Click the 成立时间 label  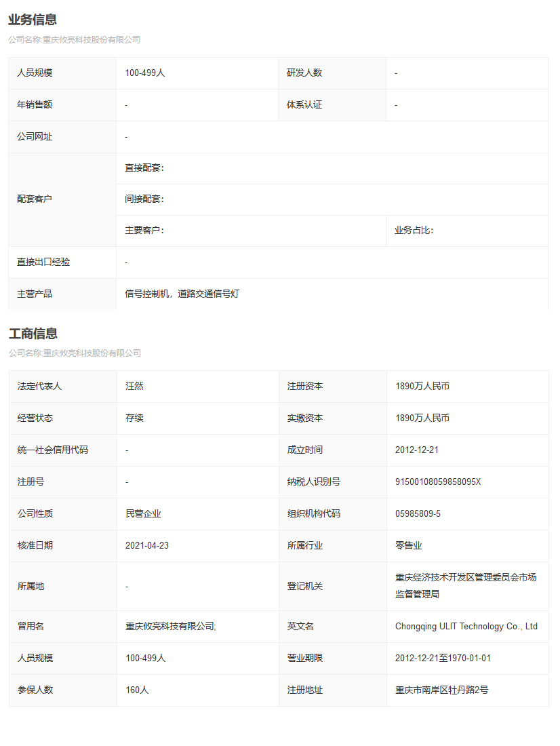pos(305,450)
